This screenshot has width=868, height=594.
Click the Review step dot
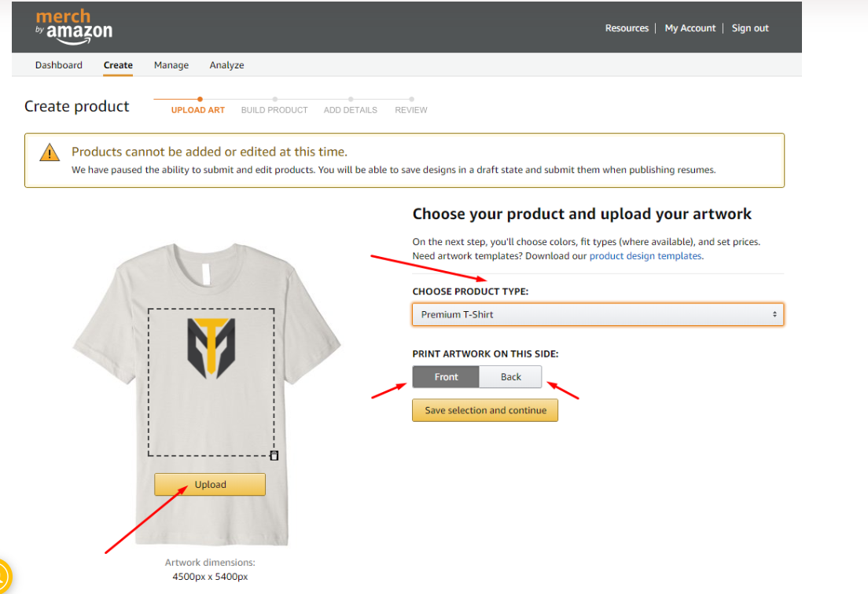point(411,99)
